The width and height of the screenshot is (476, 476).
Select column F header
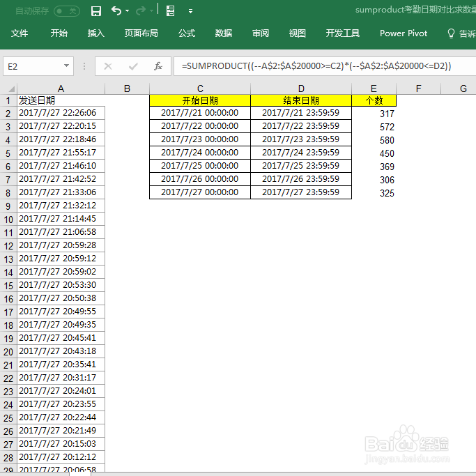click(x=418, y=89)
